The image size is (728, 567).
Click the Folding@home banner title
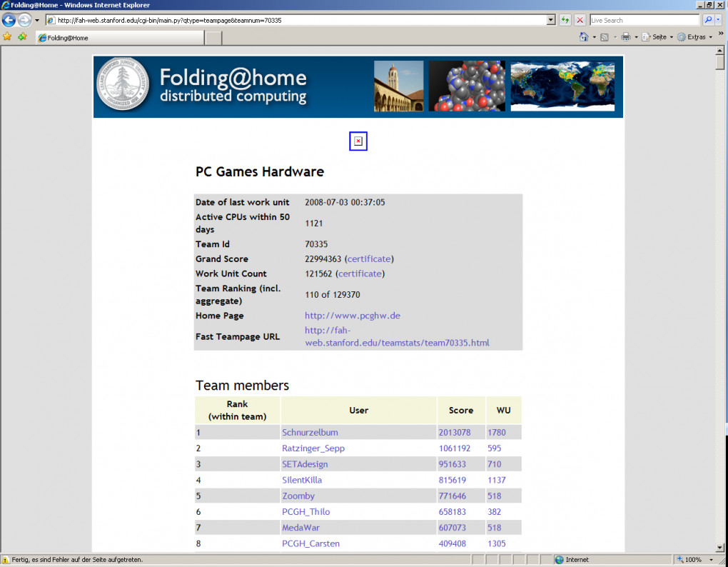(233, 77)
